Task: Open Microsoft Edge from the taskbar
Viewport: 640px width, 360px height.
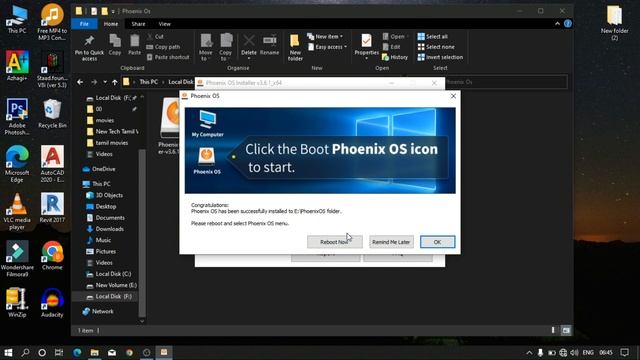Action: coord(77,352)
